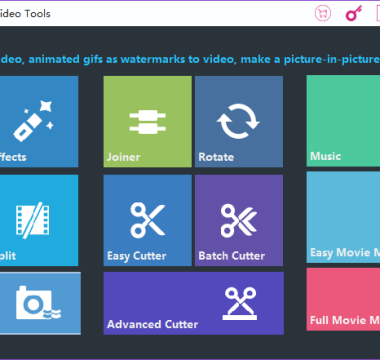The width and height of the screenshot is (380, 360).
Task: Open the Easy Movie Maker tile
Action: 343,217
